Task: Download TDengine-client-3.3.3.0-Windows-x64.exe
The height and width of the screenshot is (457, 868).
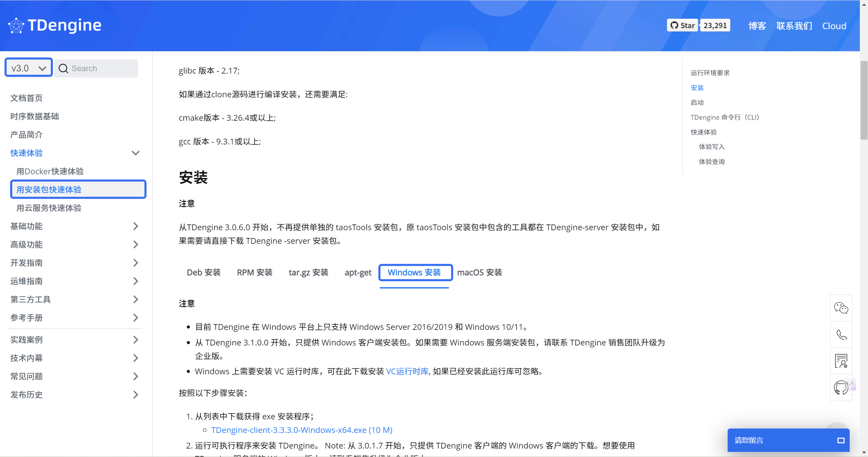Action: pos(302,430)
